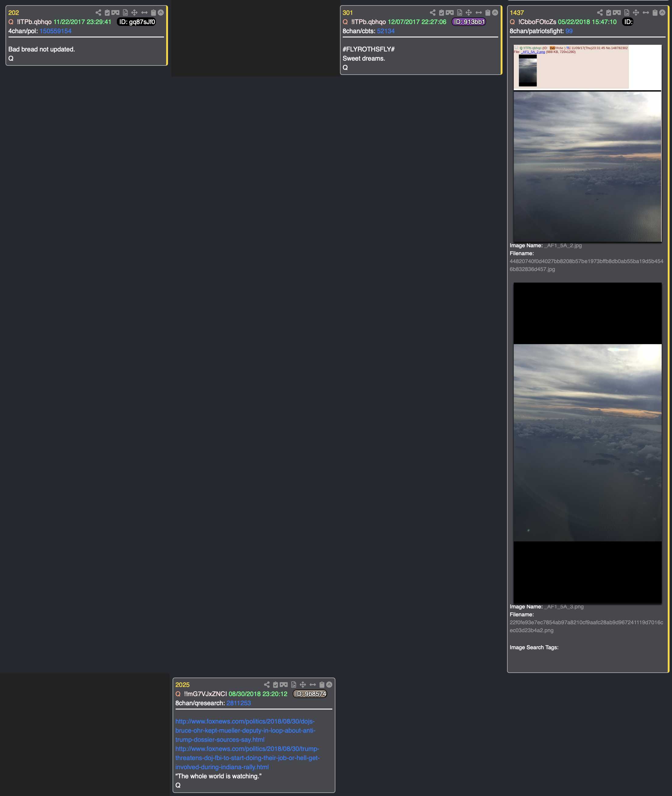This screenshot has width=672, height=796.
Task: Click the 'Bad bread not updated.' text
Action: [x=41, y=49]
